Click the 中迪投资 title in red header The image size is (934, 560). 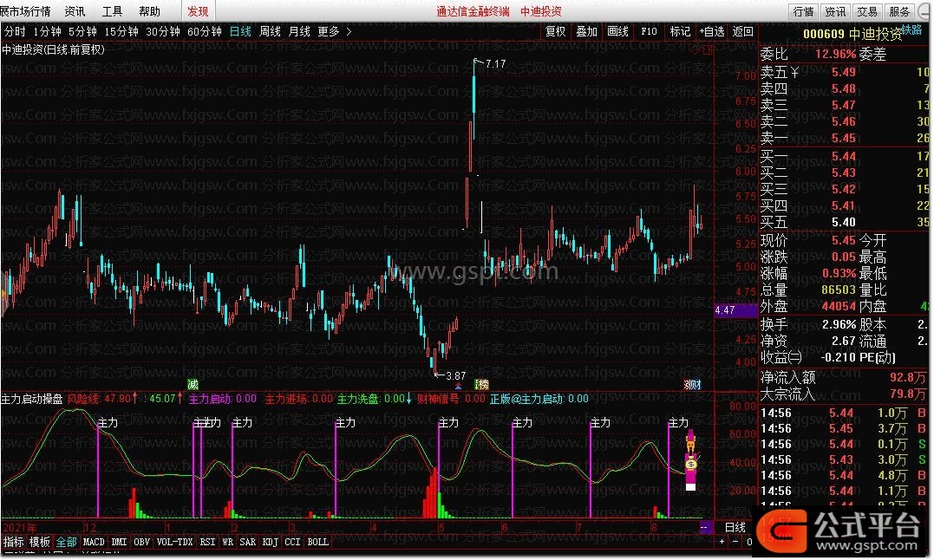click(541, 11)
